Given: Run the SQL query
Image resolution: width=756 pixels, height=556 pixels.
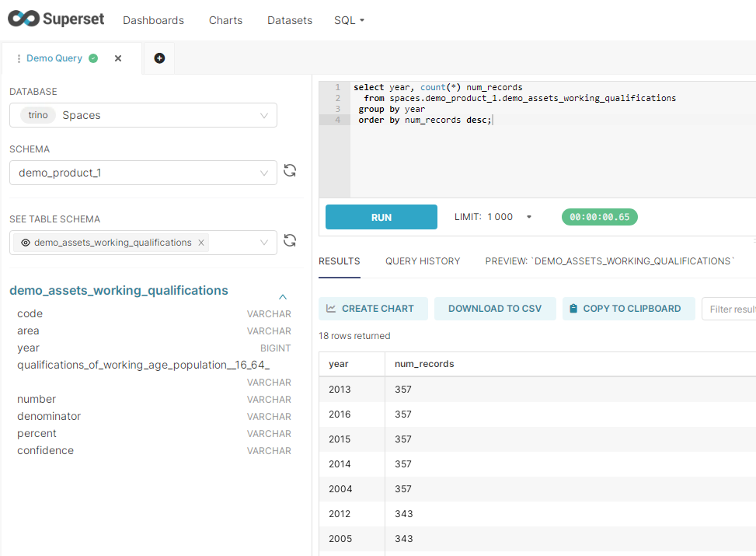Looking at the screenshot, I should pyautogui.click(x=381, y=217).
